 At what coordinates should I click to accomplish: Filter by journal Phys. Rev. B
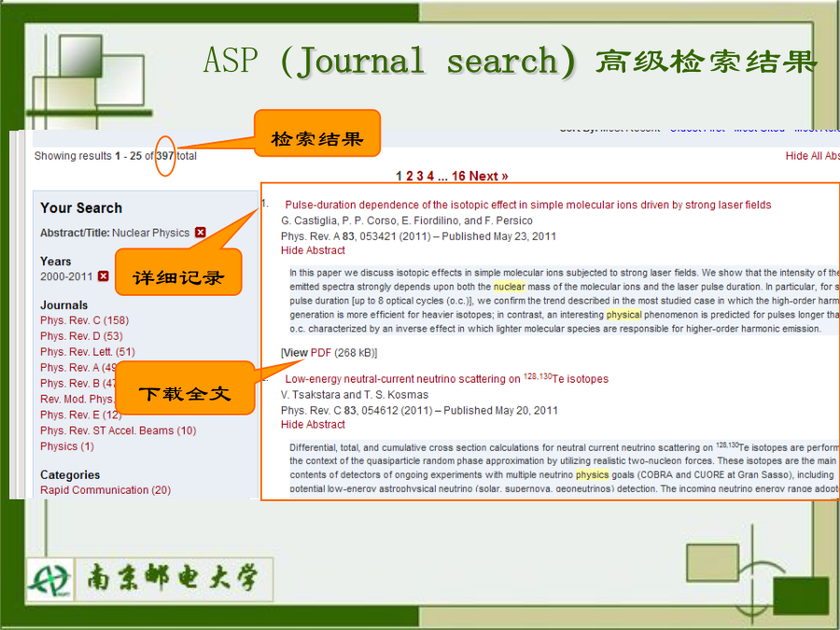coord(77,383)
